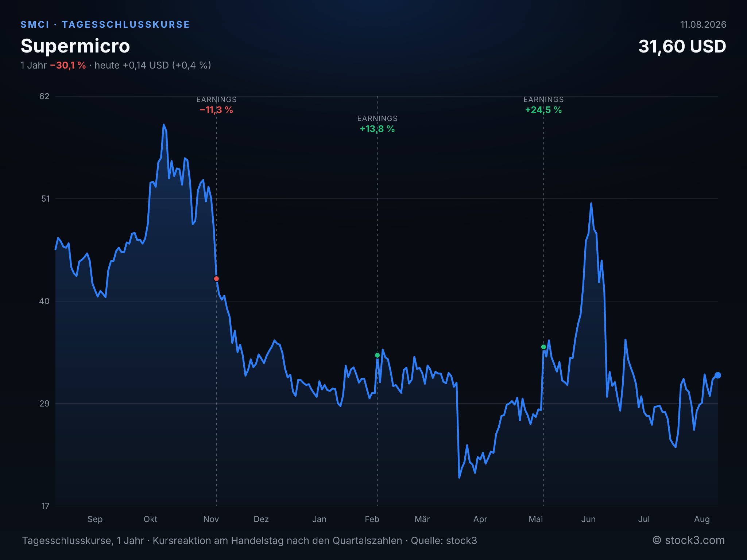Click the EARNINGS label above +13,8 %
The height and width of the screenshot is (560, 747).
click(377, 118)
